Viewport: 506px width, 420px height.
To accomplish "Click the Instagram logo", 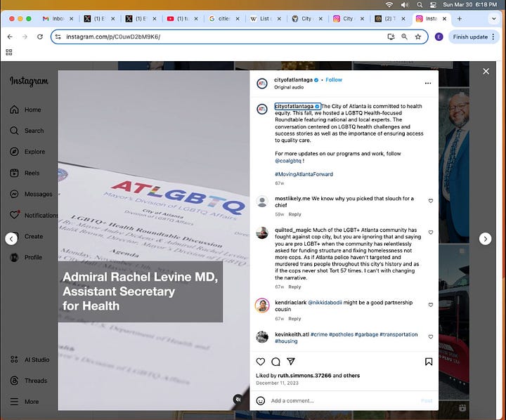I will [29, 81].
